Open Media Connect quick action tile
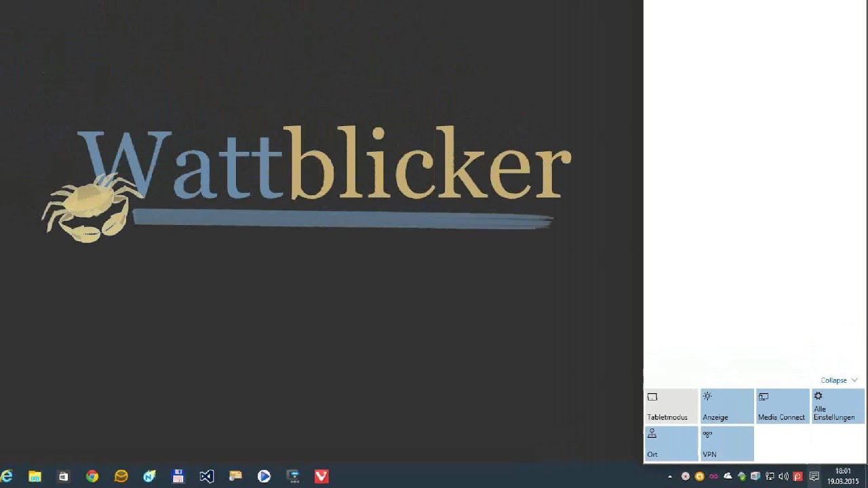The height and width of the screenshot is (488, 868). 783,406
